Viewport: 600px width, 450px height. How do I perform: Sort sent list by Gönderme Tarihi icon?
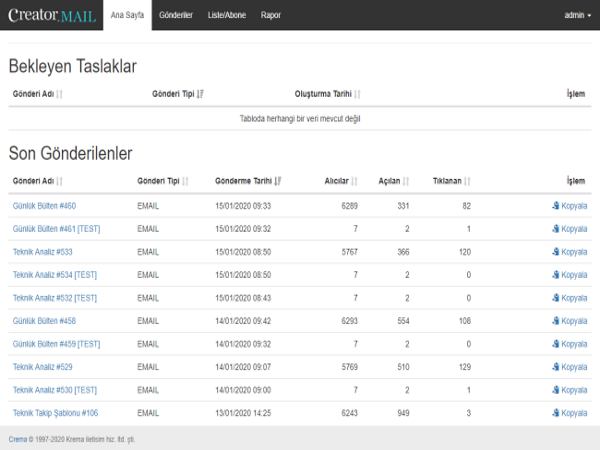pos(278,181)
